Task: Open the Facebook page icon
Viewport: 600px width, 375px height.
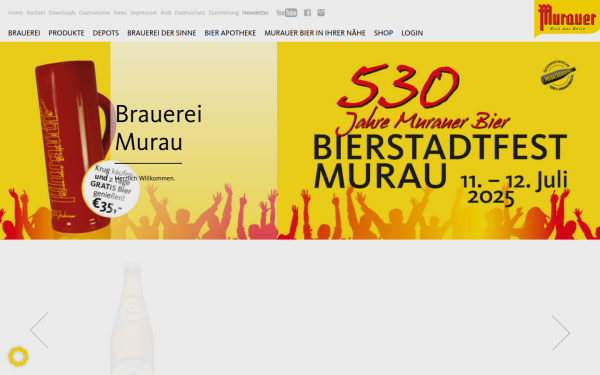Action: click(307, 13)
